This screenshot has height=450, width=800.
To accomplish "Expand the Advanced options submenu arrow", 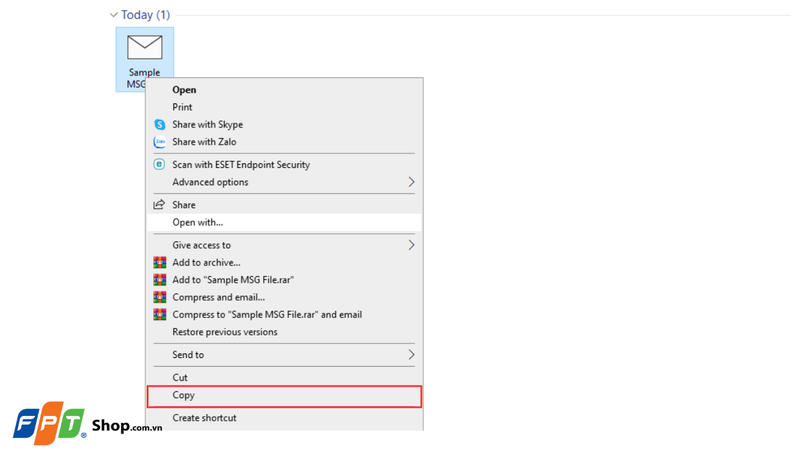I will pyautogui.click(x=411, y=182).
